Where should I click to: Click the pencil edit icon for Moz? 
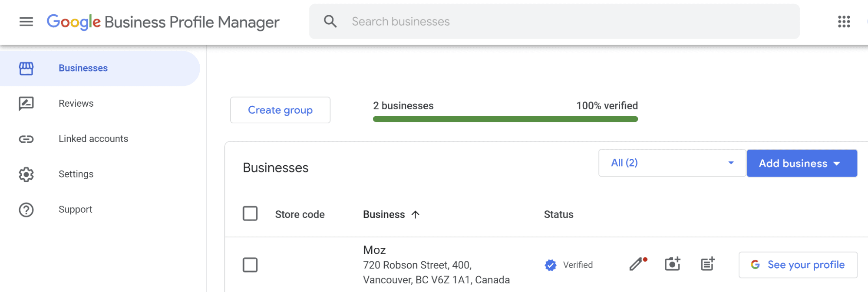[x=637, y=264]
